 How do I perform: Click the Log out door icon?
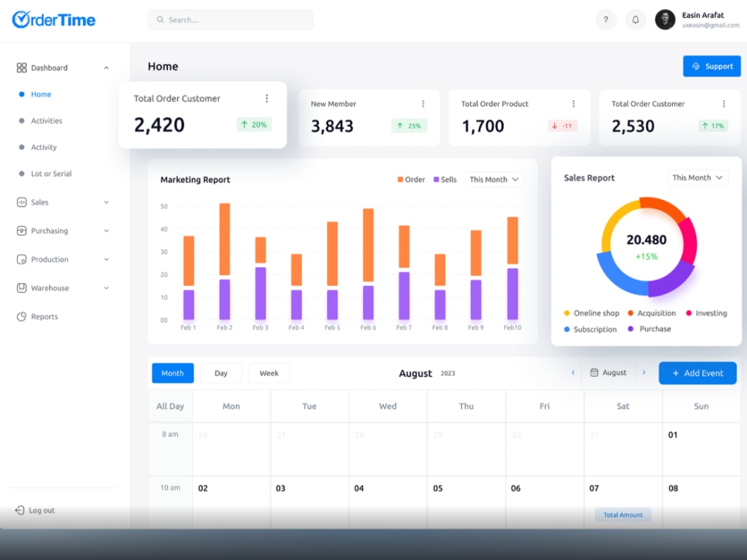[x=19, y=510]
